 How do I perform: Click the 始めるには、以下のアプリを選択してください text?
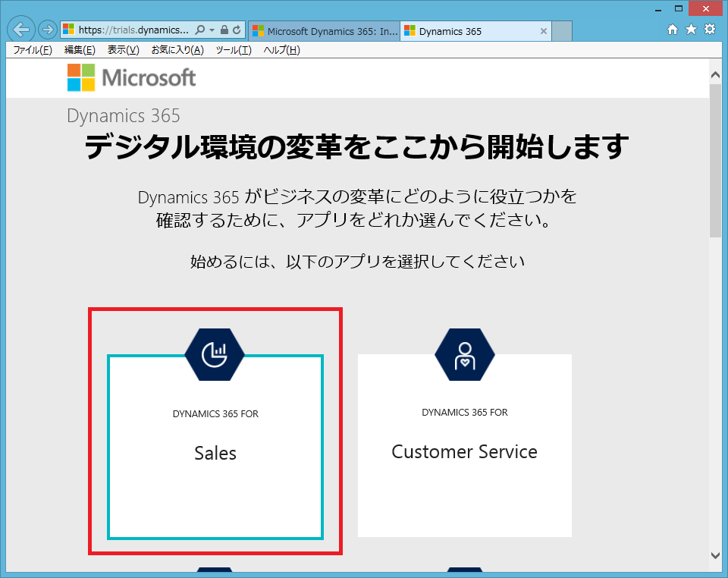tap(357, 262)
